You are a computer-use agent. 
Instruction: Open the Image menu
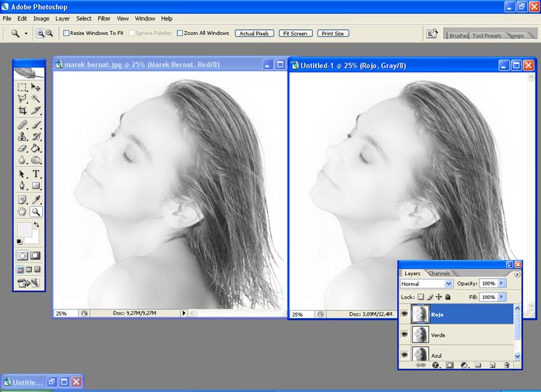pyautogui.click(x=41, y=19)
